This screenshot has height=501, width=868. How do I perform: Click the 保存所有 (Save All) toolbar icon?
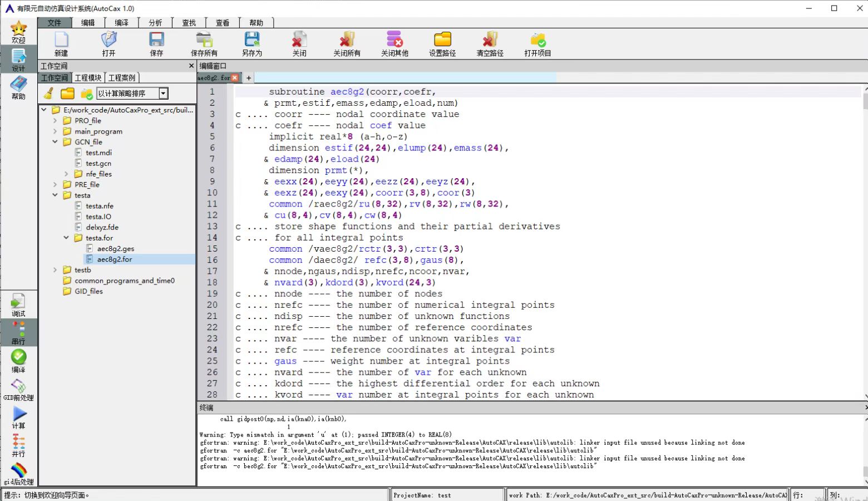(x=204, y=40)
